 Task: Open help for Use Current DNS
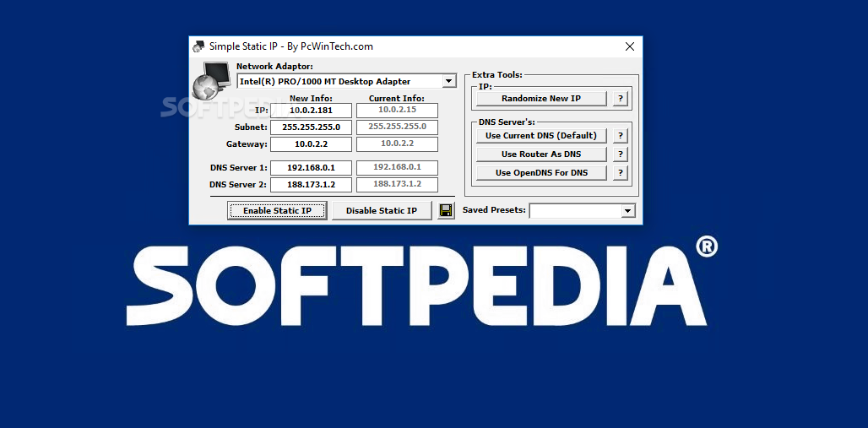[621, 136]
